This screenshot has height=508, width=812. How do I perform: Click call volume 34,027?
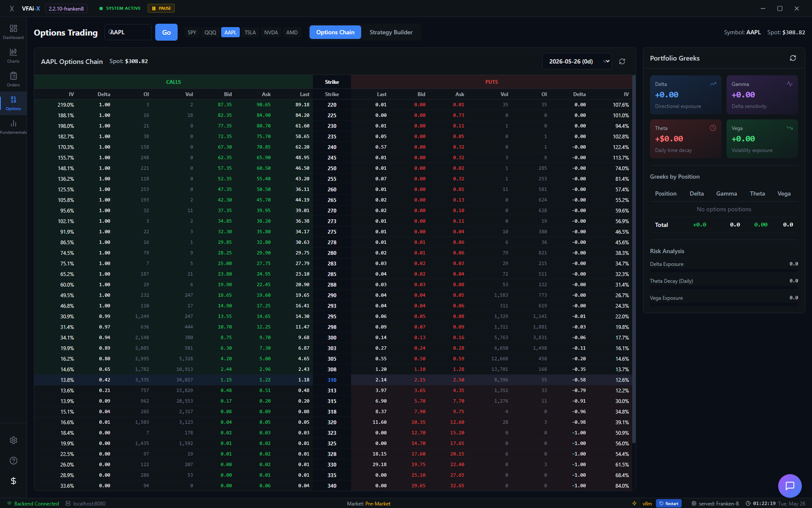click(x=184, y=380)
